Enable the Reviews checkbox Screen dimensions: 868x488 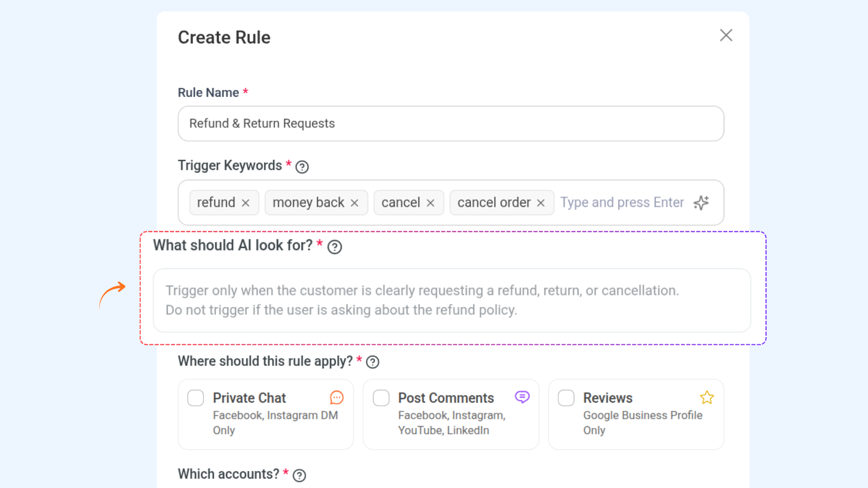coord(566,398)
